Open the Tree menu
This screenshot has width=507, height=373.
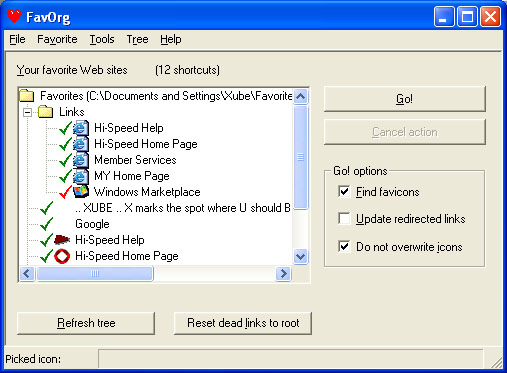point(137,39)
